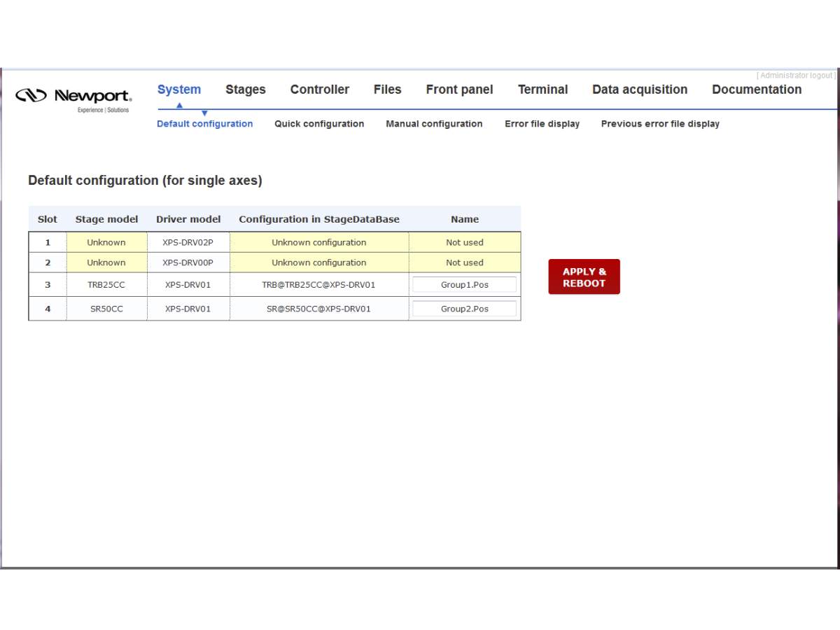The width and height of the screenshot is (840, 630).
Task: Select Default configuration submenu
Action: click(x=204, y=124)
